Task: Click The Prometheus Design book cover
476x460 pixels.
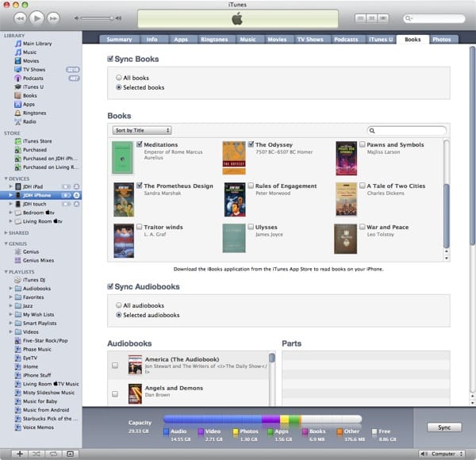Action: coord(124,199)
